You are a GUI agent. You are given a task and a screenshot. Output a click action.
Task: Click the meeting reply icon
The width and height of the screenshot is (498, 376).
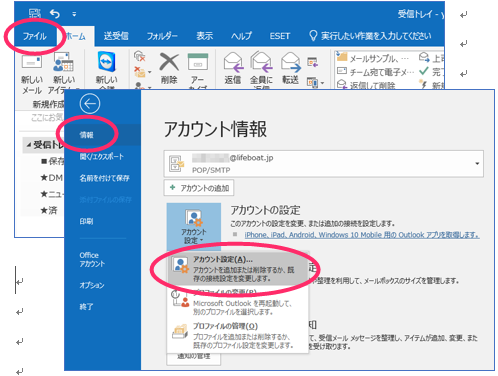coord(312,62)
